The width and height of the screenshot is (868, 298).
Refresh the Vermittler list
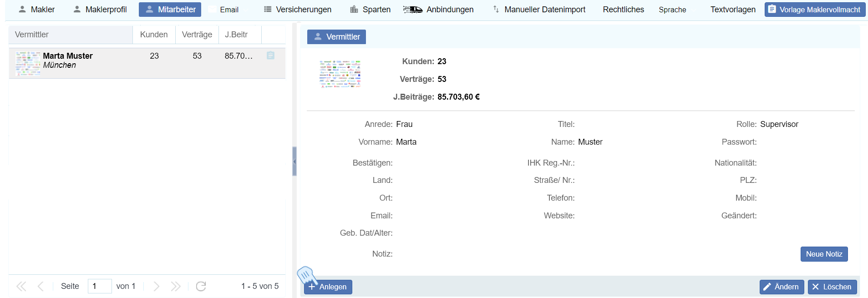pyautogui.click(x=201, y=286)
